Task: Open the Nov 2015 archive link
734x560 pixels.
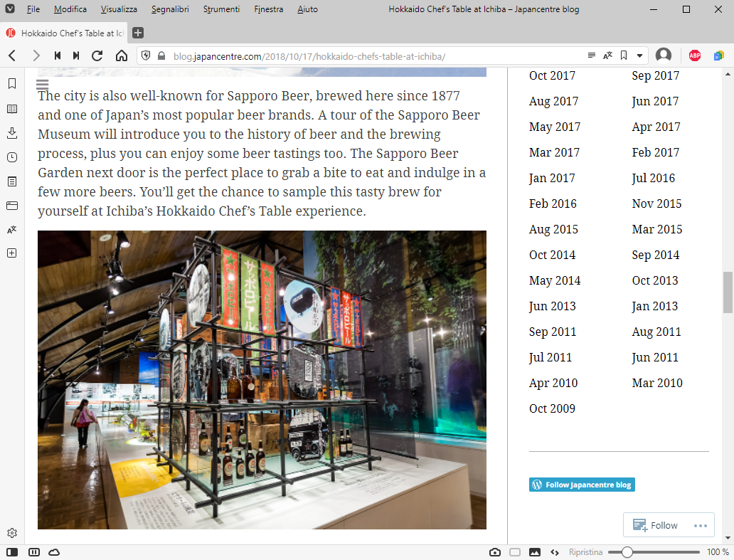Action: 656,204
